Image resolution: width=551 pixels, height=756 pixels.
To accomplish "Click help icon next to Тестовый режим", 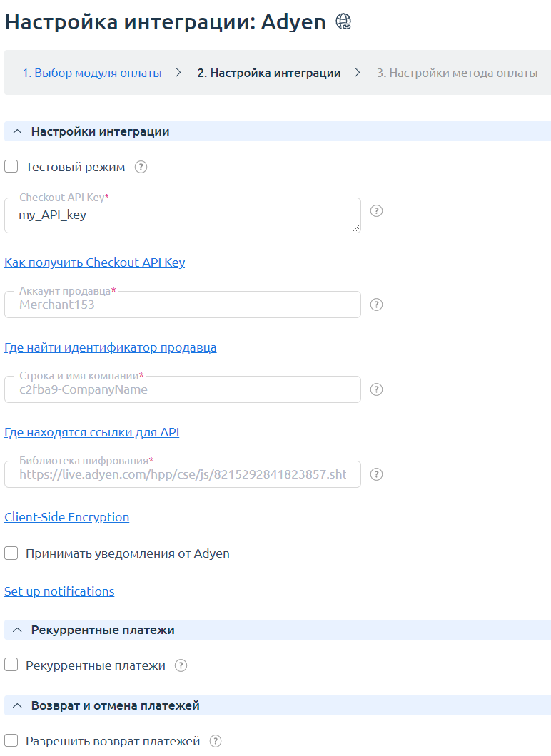I will coord(141,167).
